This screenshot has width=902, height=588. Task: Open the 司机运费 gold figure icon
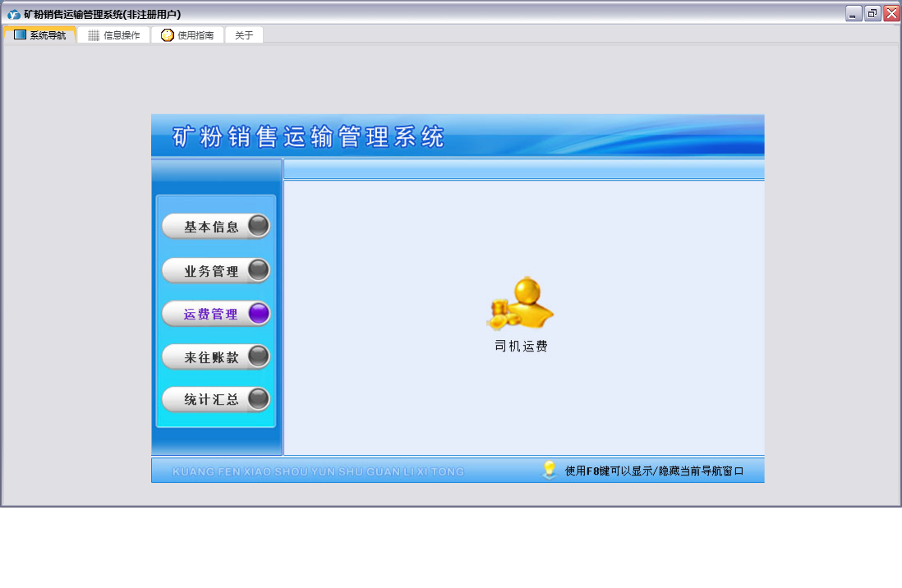(x=521, y=303)
